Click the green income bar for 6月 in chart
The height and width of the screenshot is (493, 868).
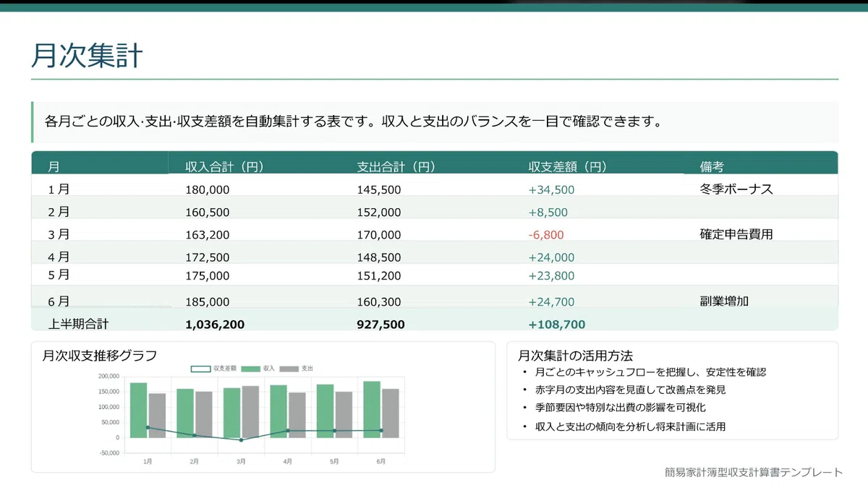372,409
